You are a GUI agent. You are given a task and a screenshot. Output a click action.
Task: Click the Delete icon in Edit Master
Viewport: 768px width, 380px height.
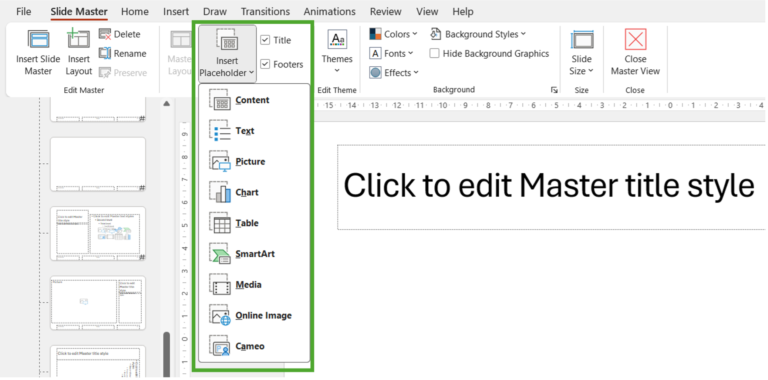coord(105,34)
